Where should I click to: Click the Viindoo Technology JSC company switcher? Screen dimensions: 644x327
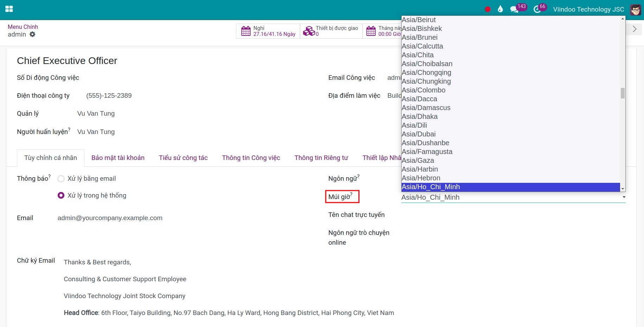[588, 9]
